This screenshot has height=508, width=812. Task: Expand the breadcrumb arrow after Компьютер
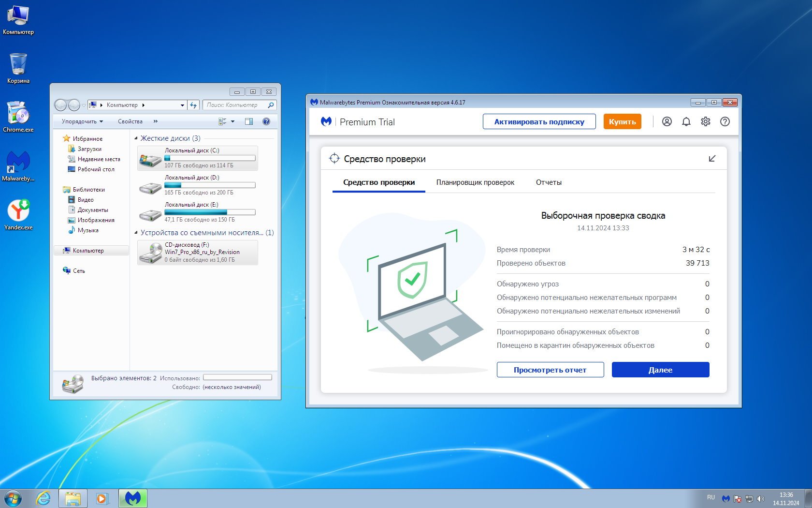(144, 105)
